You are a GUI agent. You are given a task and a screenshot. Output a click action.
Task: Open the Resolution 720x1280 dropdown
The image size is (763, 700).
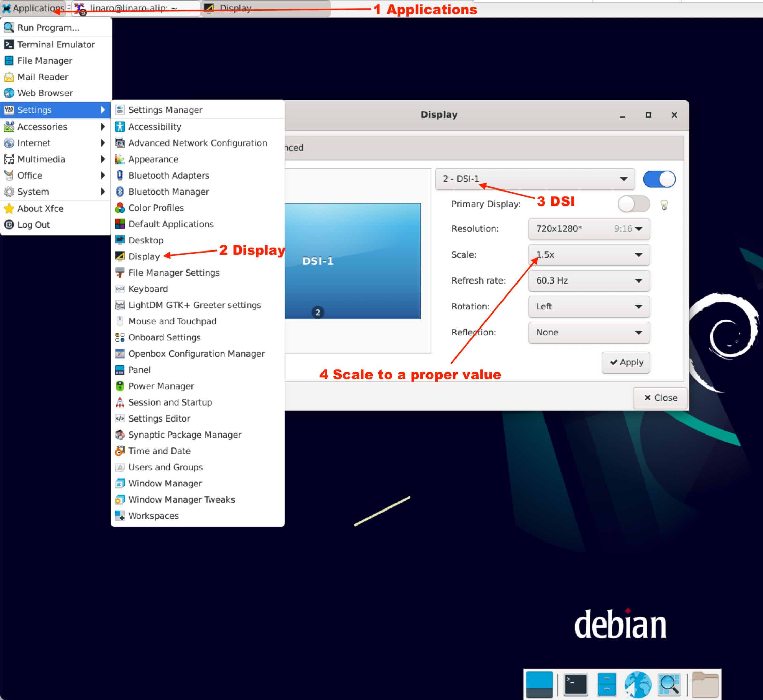(x=589, y=229)
